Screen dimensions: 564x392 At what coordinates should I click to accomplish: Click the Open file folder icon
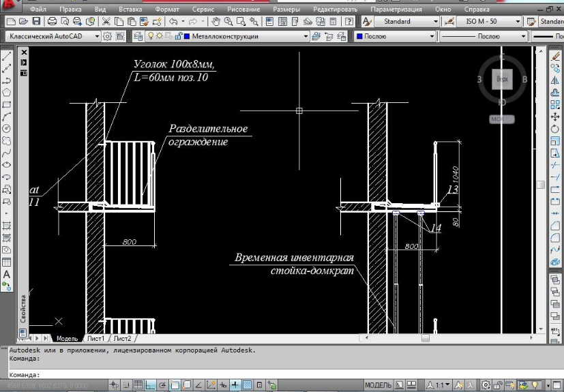point(23,22)
